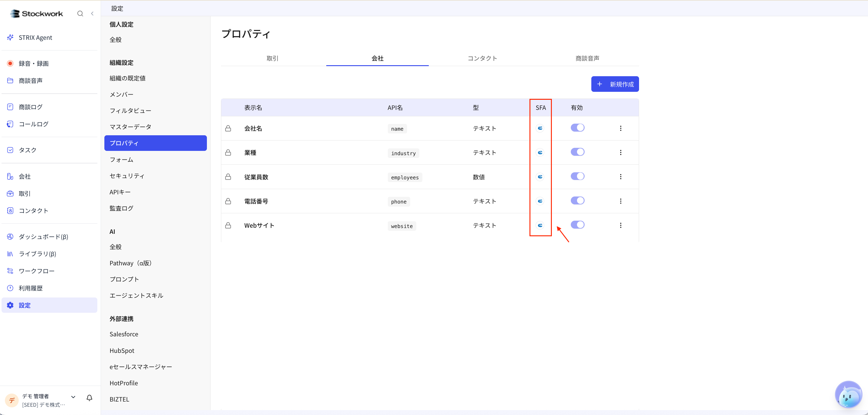Click the SFA icon for 従業員数
868x415 pixels.
coord(540,177)
